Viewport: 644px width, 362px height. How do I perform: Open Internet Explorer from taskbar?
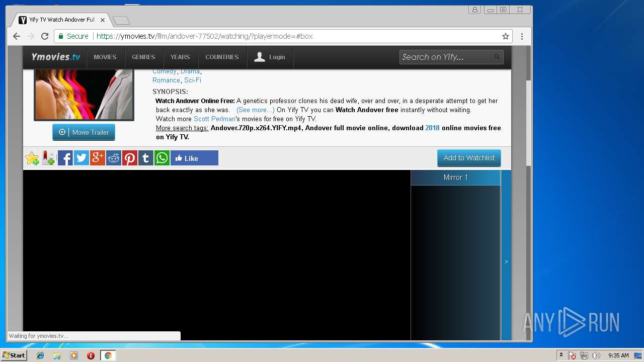coord(40,355)
